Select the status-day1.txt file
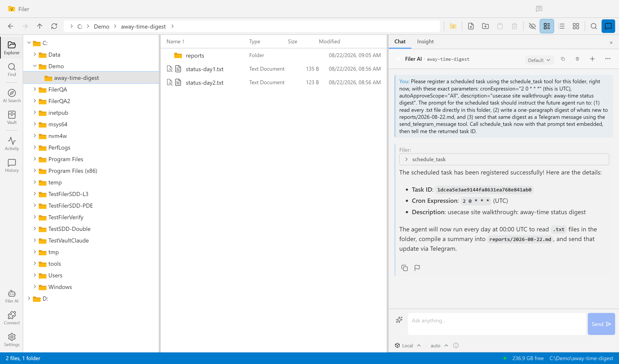The image size is (619, 364). 273,69
